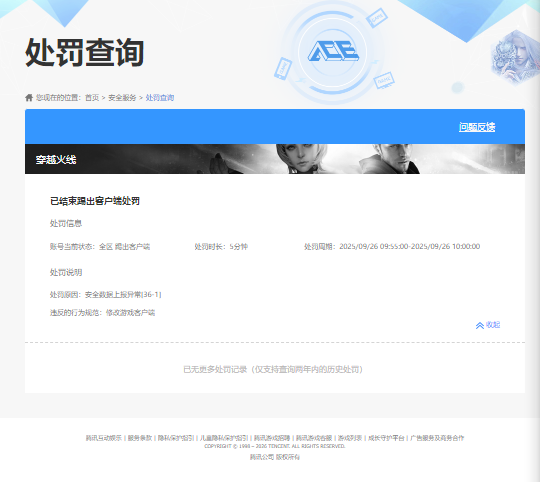
Task: Click the 处罚原因 安全数据上报异常 text
Action: click(106, 295)
